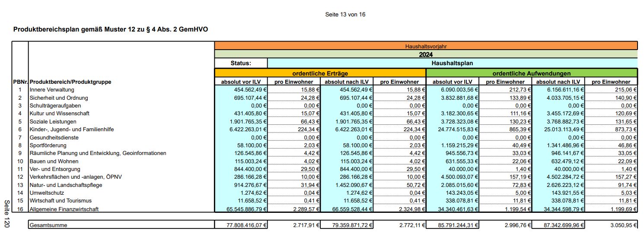Click the orange Haushaltsvorjahr header bar
This screenshot has width=644, height=234.
(425, 46)
